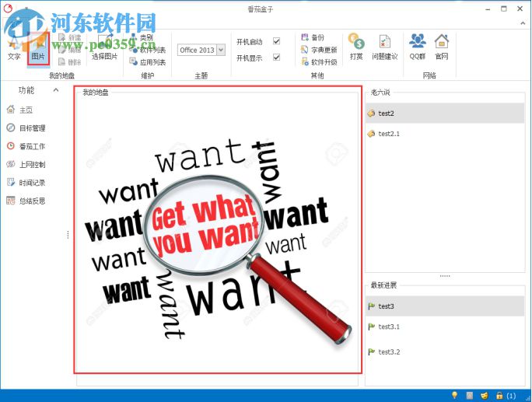
Task: Select the 文字 text mode button
Action: pyautogui.click(x=14, y=49)
